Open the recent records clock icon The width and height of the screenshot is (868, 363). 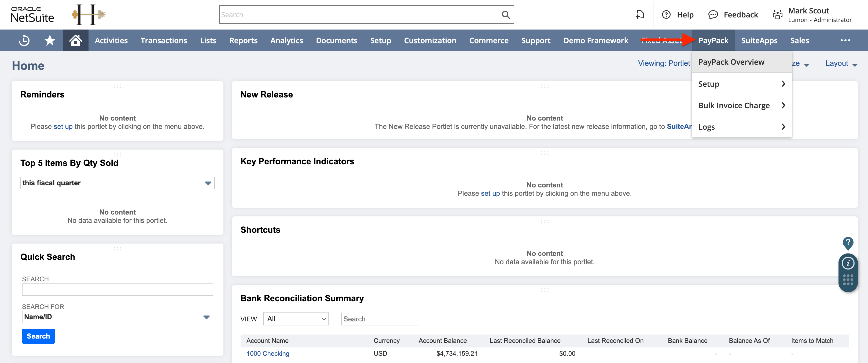(x=23, y=40)
